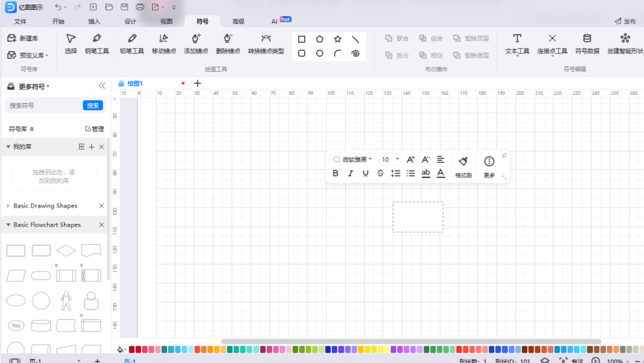Viewport: 644px width, 363px height.
Task: Click the Undo arrow in title bar
Action: [58, 7]
